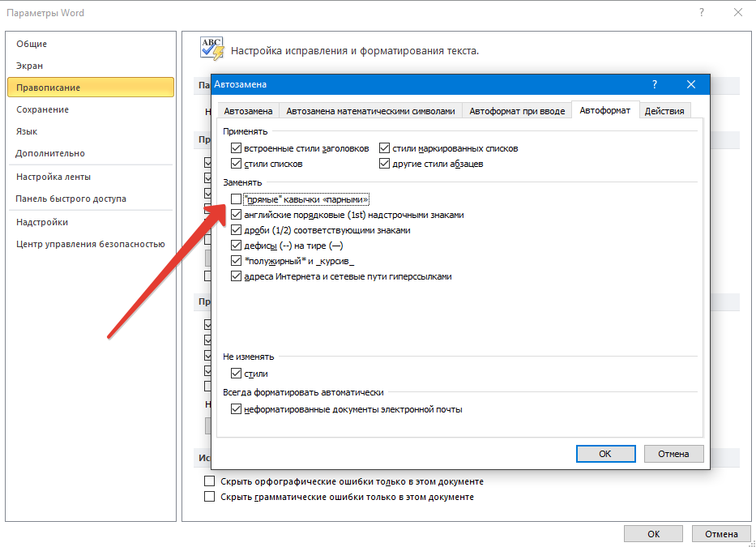Open the Экран options category

pos(91,66)
